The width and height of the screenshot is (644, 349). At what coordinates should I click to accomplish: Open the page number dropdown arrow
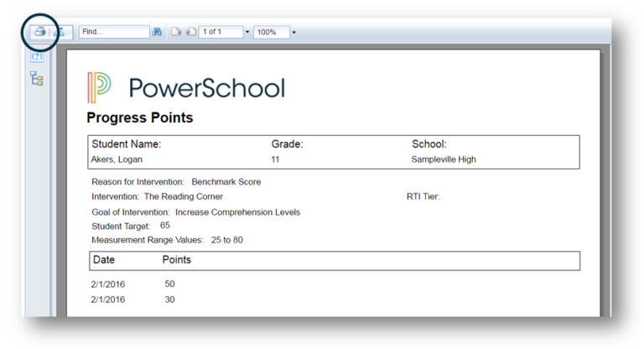coord(247,32)
